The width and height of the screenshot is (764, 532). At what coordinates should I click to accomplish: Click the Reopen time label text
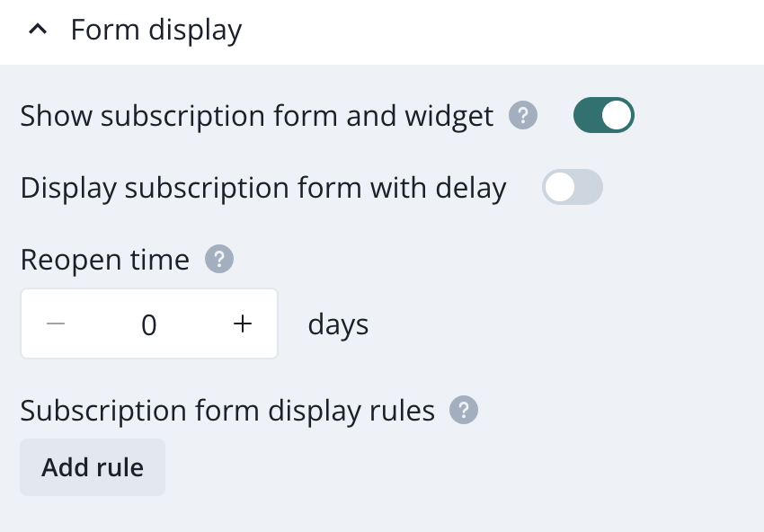(x=105, y=261)
